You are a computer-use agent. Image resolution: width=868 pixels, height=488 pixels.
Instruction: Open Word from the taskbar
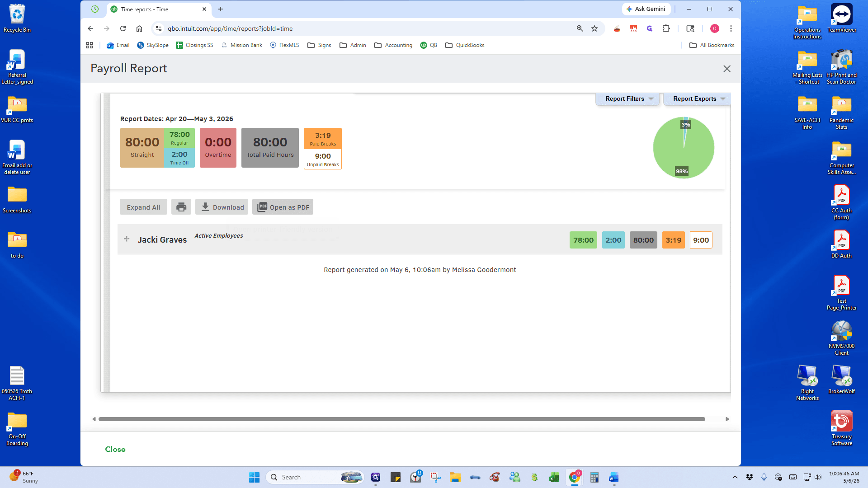click(613, 477)
